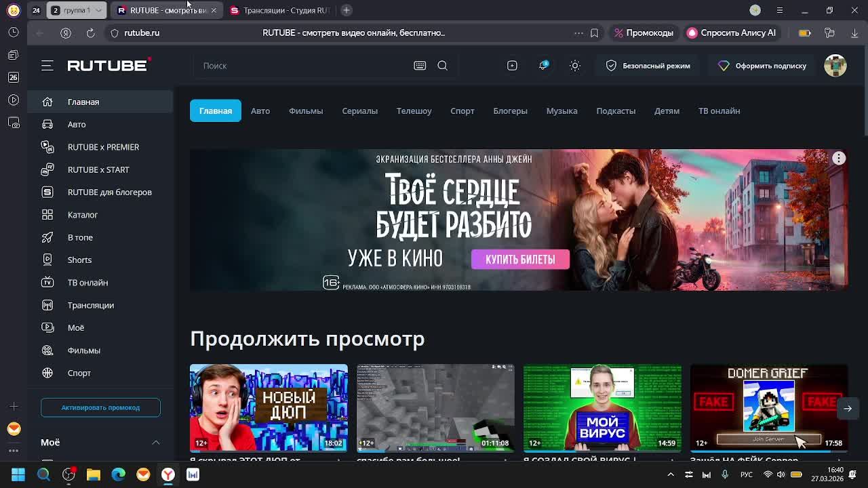Open File Explorer from taskbar

click(94, 474)
